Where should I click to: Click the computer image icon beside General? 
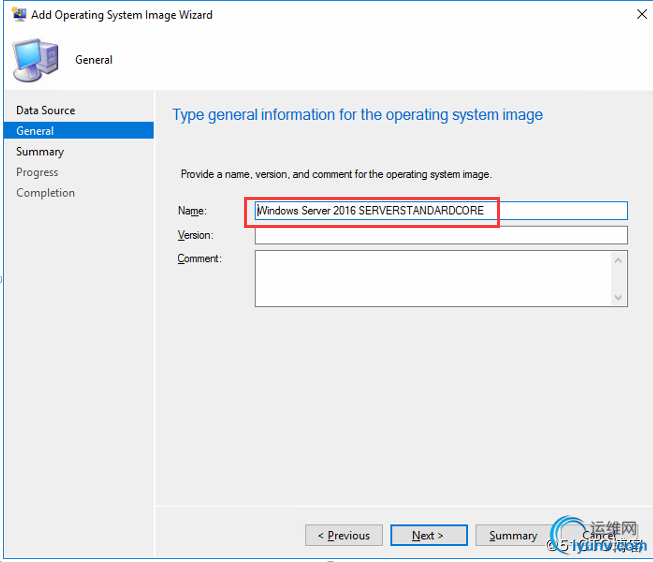(x=35, y=60)
